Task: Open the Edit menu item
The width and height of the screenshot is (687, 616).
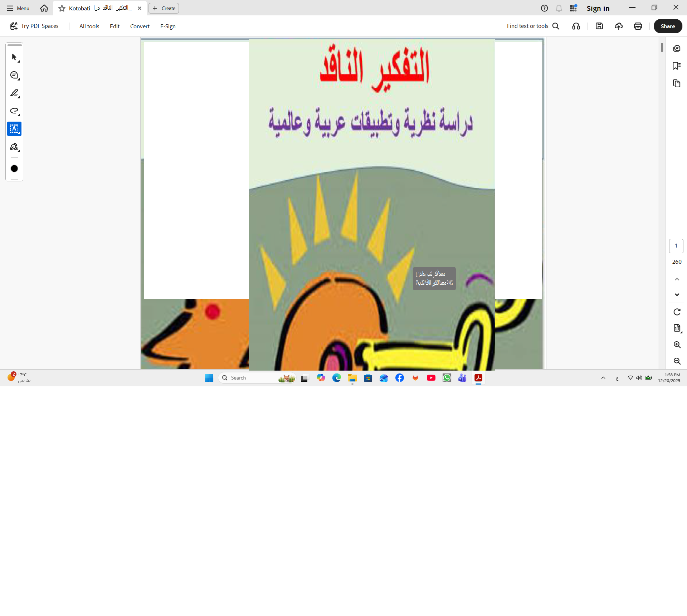Action: click(114, 26)
